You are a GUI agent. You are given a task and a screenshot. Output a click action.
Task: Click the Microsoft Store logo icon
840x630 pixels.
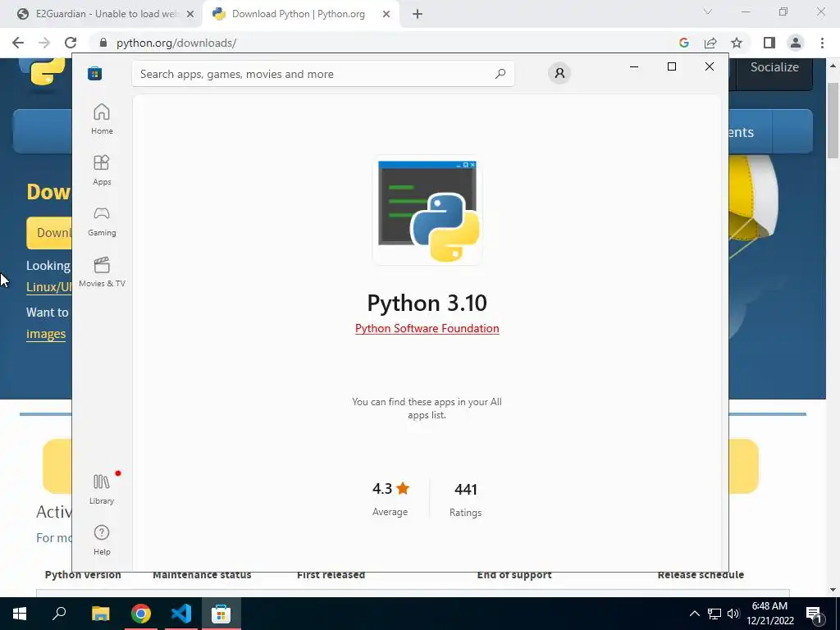coord(95,73)
